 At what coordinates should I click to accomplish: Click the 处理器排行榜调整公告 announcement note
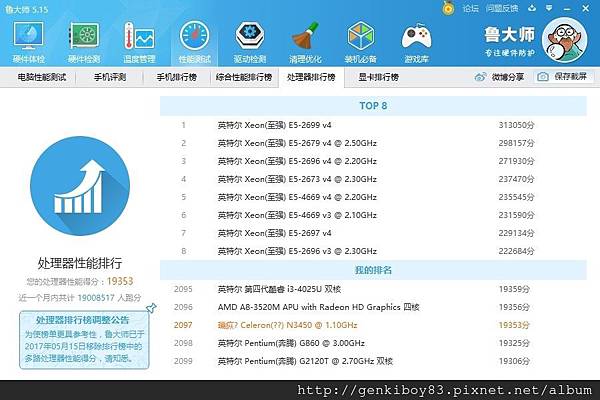coord(84,340)
